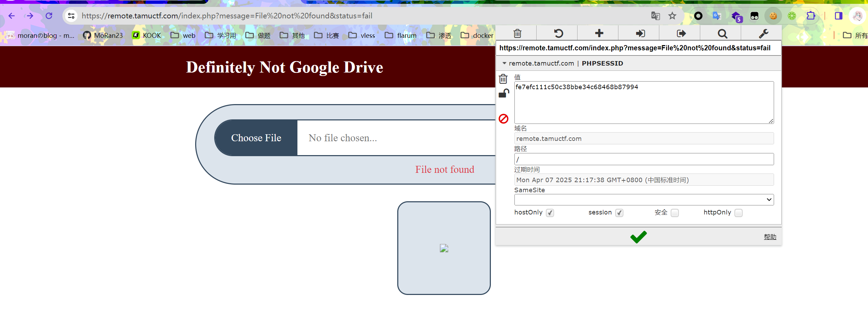Save cookie changes with green checkmark

coord(638,237)
